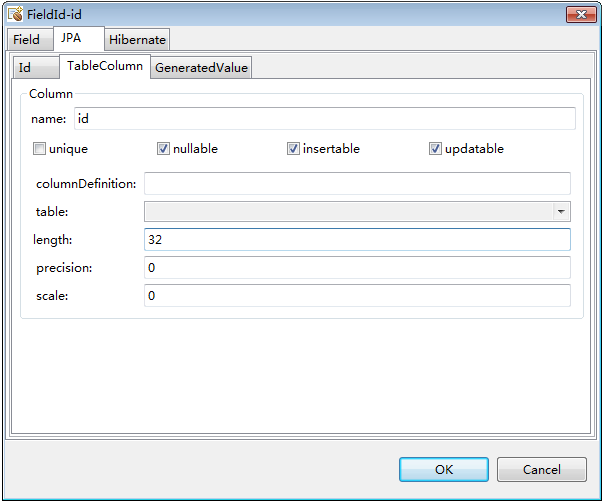Confirm with the OK button
Image resolution: width=606 pixels, height=504 pixels.
tap(444, 470)
